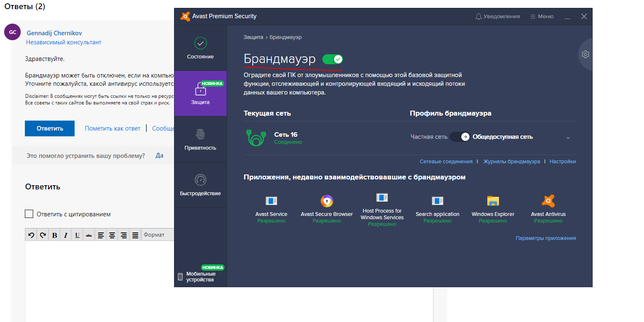Click the green network cable icon
The image size is (644, 322).
click(x=257, y=138)
